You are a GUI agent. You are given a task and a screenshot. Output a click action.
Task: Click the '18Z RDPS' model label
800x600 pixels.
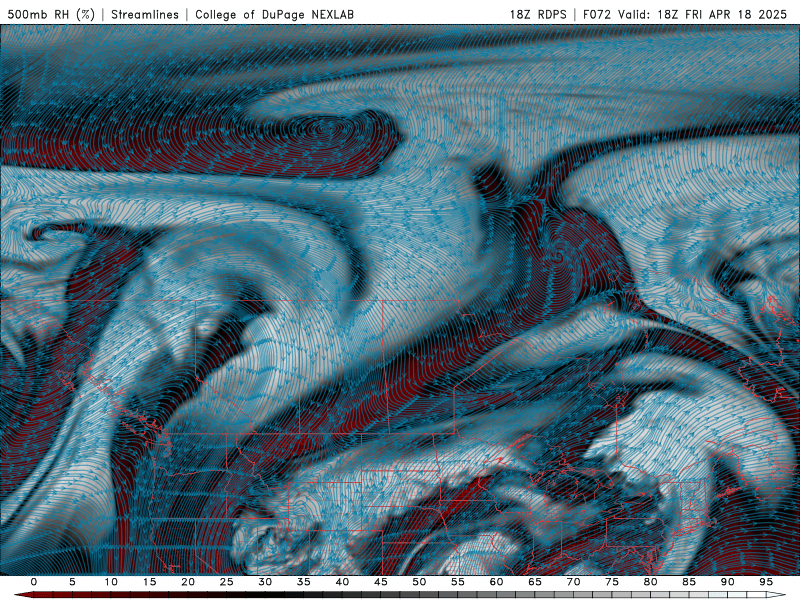pos(538,14)
